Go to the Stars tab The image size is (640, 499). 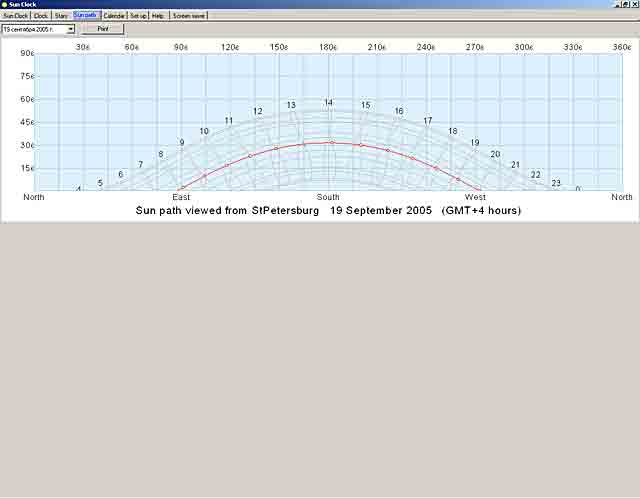(62, 16)
